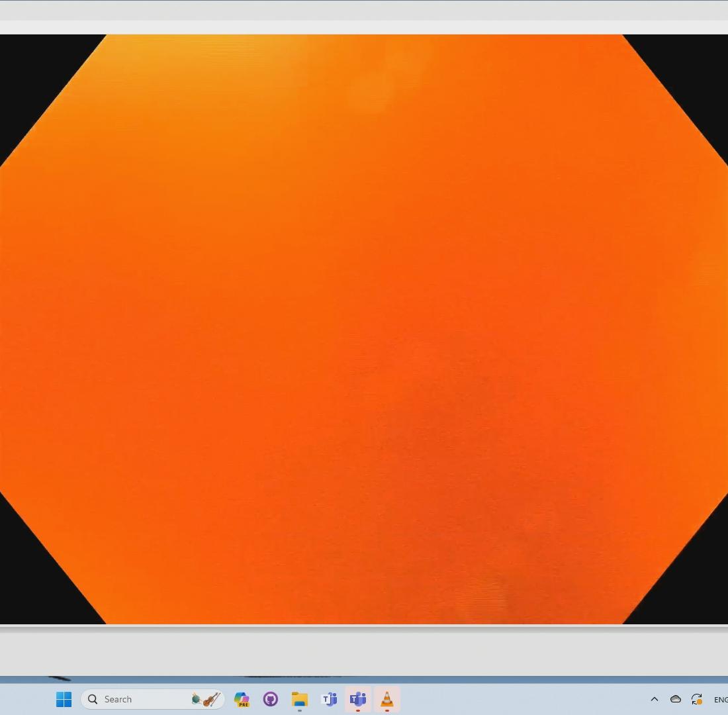
Task: Show hidden system tray icons
Action: coord(655,699)
